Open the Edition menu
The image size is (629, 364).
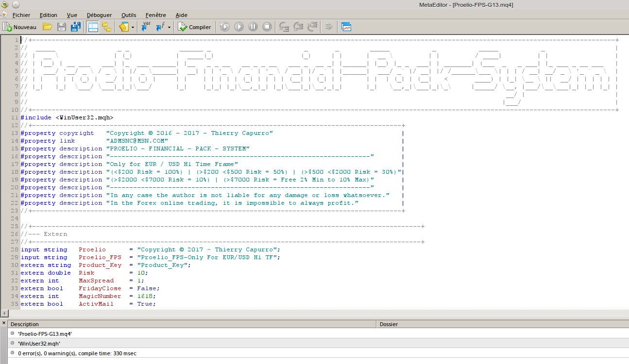coord(48,15)
